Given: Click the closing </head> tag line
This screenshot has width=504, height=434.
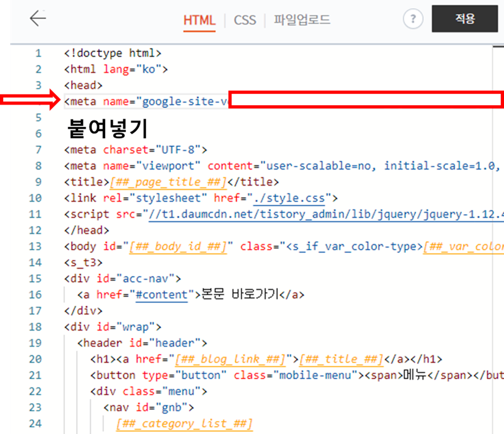Looking at the screenshot, I should coord(87,230).
